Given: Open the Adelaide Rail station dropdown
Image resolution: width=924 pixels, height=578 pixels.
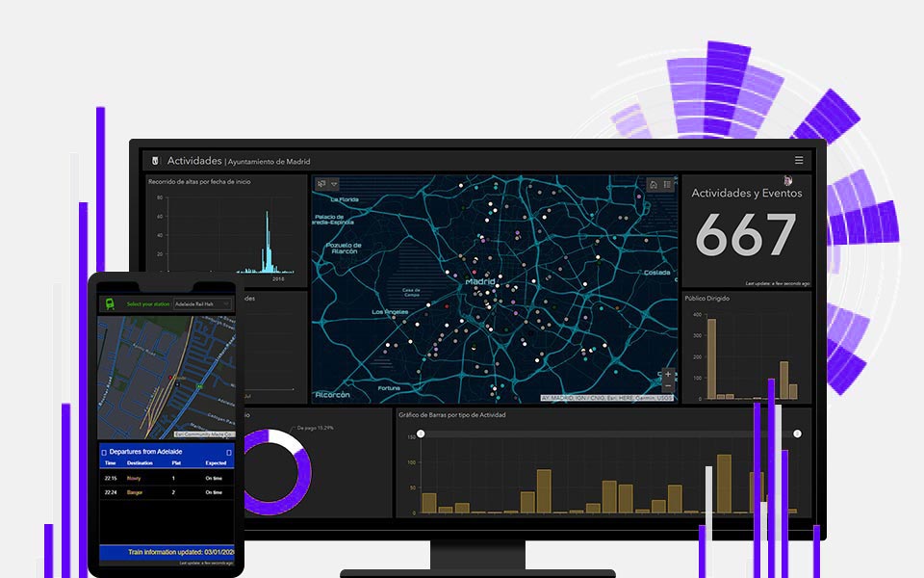Looking at the screenshot, I should 202,303.
